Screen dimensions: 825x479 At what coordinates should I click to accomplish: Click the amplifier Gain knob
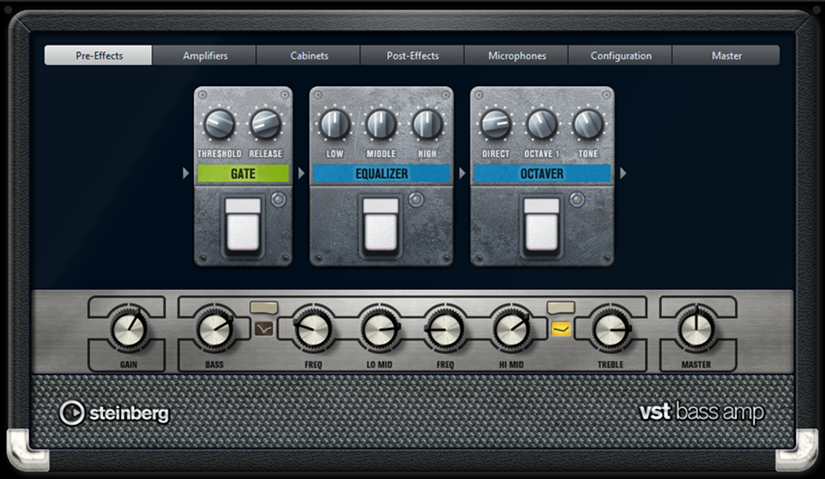tap(129, 330)
